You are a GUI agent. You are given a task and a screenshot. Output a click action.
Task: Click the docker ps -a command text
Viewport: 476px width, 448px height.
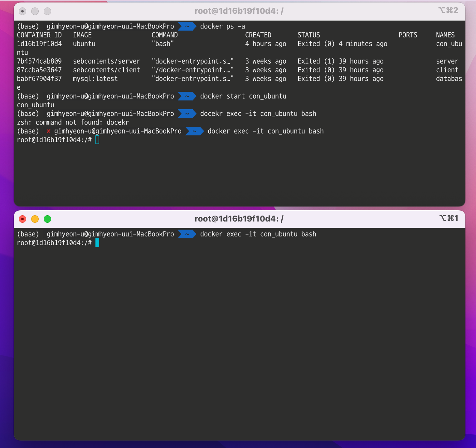pos(223,26)
